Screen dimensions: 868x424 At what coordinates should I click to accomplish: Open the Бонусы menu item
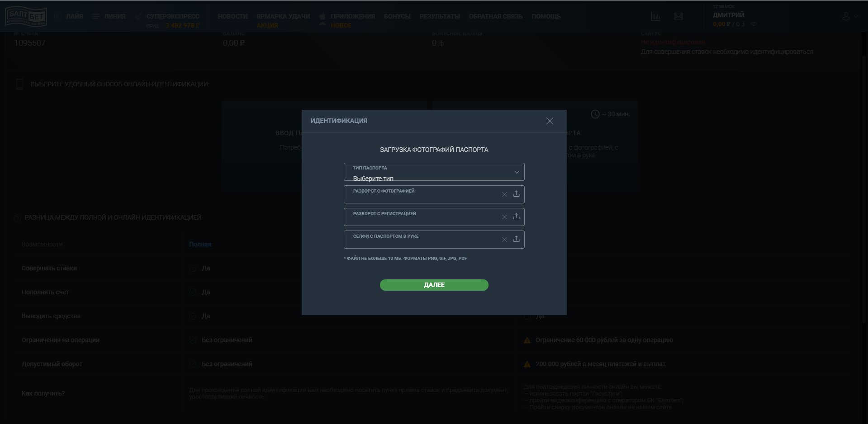[x=397, y=16]
